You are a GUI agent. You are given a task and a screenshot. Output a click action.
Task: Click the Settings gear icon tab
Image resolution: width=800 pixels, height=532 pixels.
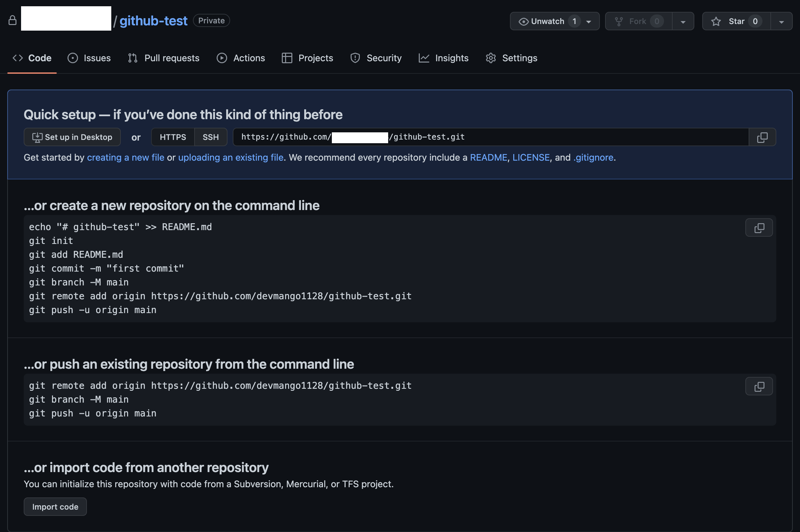(x=491, y=58)
